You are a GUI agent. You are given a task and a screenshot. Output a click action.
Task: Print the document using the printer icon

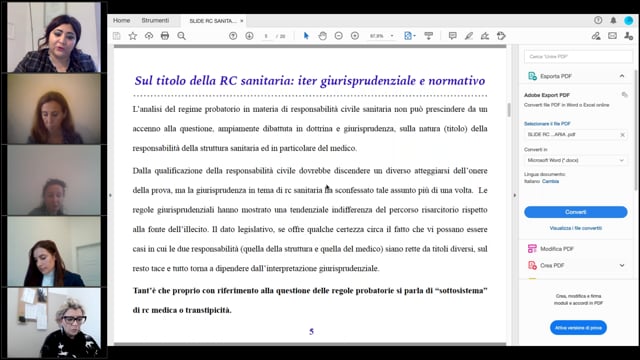point(165,36)
